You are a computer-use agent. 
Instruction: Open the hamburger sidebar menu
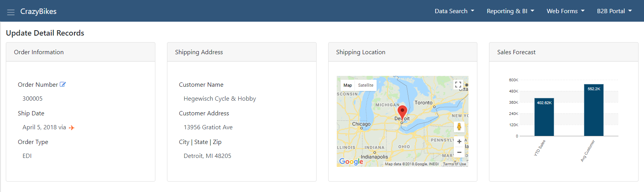pos(11,12)
